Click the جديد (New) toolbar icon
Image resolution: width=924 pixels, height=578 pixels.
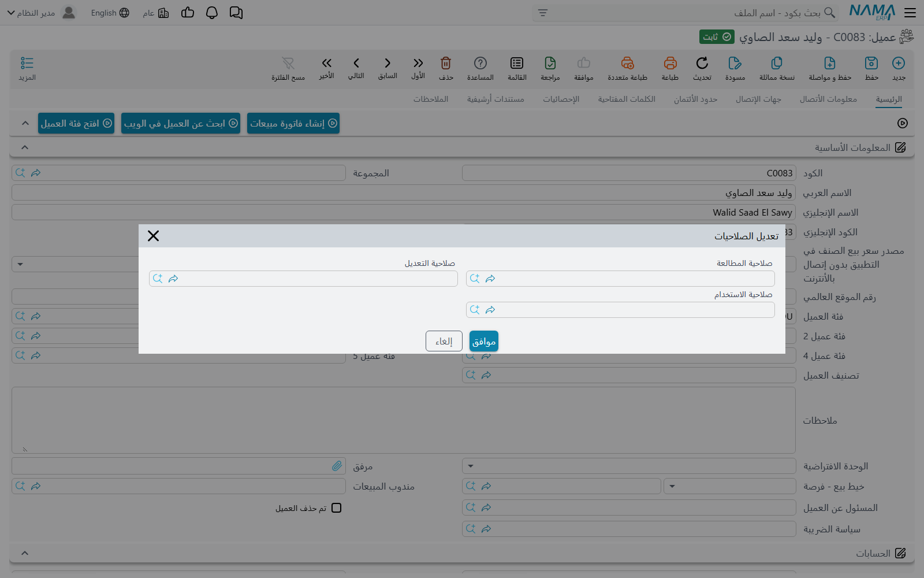click(899, 63)
